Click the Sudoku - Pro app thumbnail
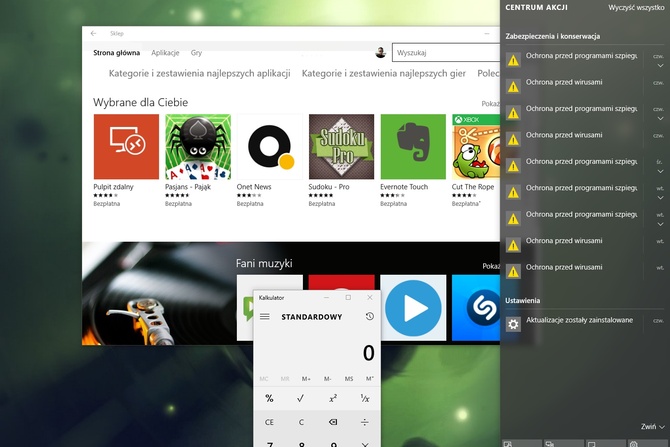This screenshot has width=670, height=447. [x=341, y=146]
